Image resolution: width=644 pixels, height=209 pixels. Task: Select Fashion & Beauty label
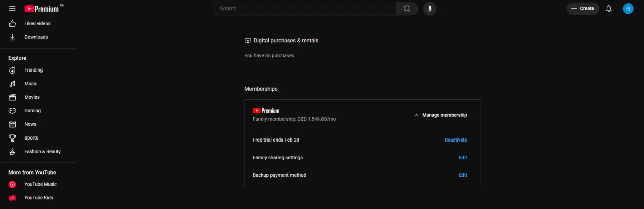[x=43, y=152]
